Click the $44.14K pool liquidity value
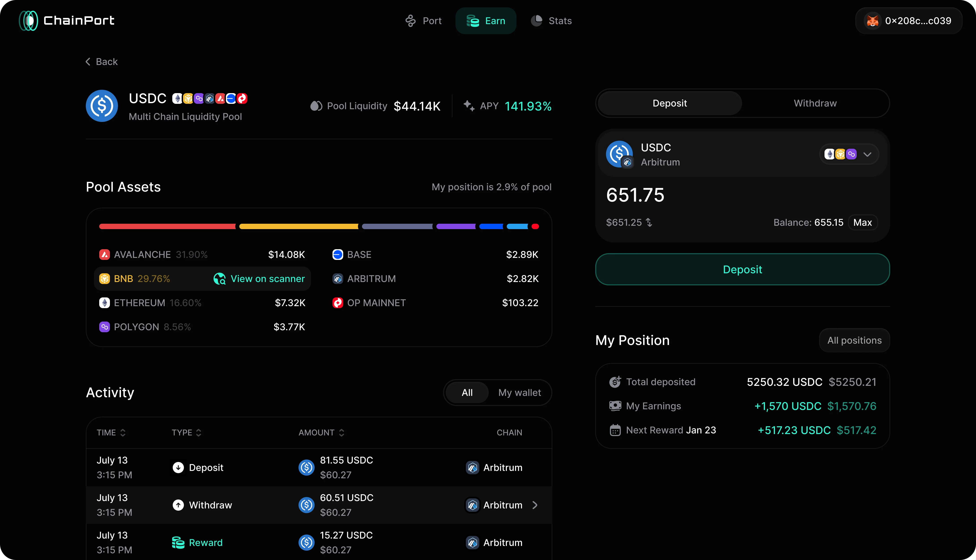Image resolution: width=976 pixels, height=560 pixels. [x=417, y=106]
